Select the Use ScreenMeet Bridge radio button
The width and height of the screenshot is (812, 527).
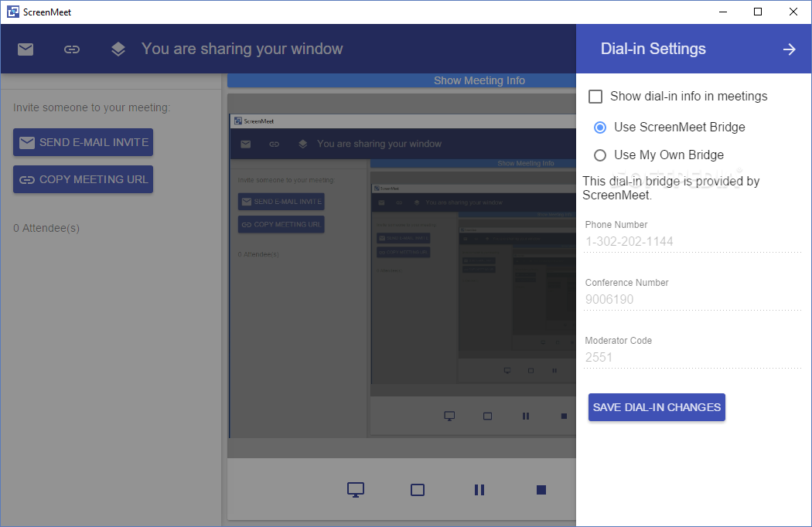click(599, 127)
